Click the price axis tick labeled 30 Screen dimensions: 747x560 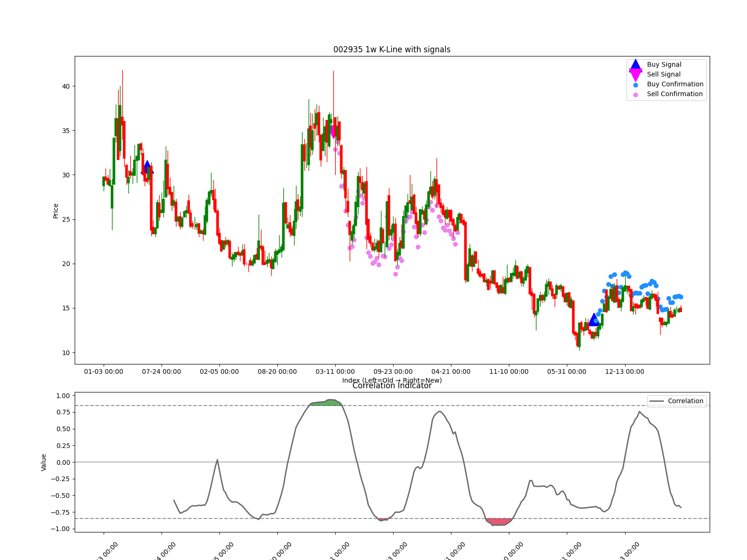tap(66, 175)
